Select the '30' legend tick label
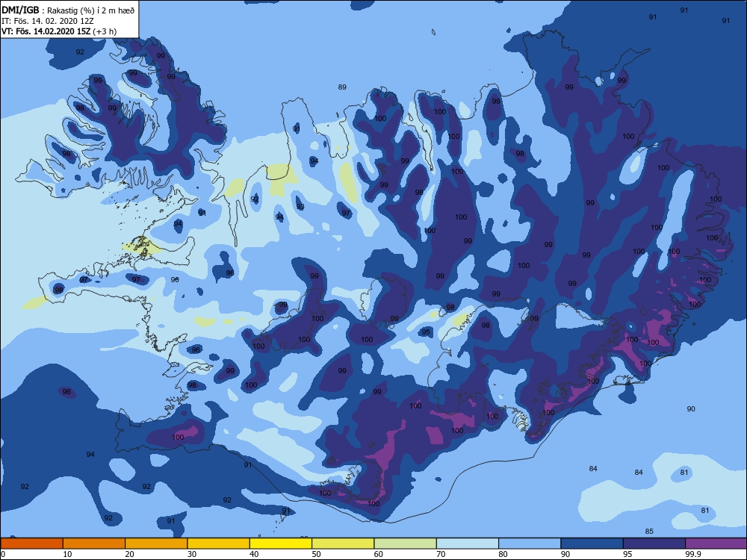 point(192,554)
